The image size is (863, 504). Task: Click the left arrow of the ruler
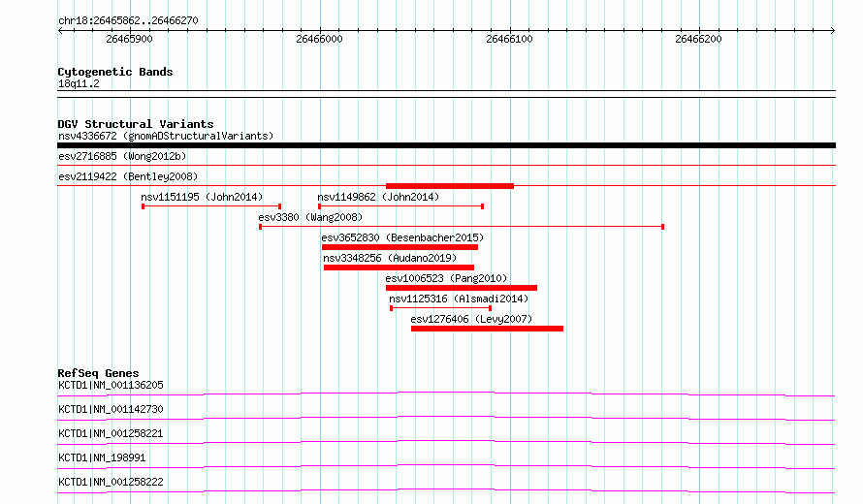point(60,31)
